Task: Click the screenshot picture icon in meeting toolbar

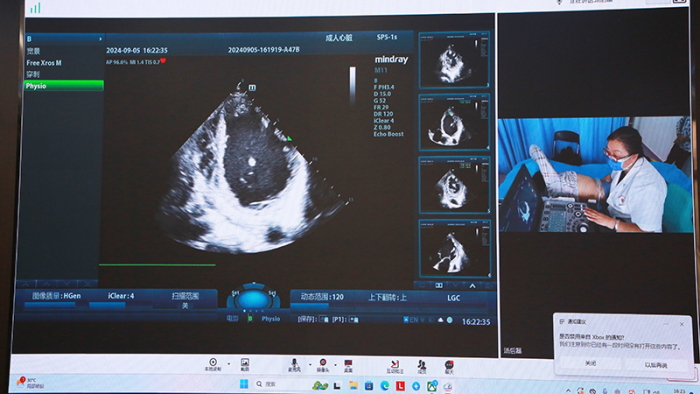Action: (x=245, y=362)
